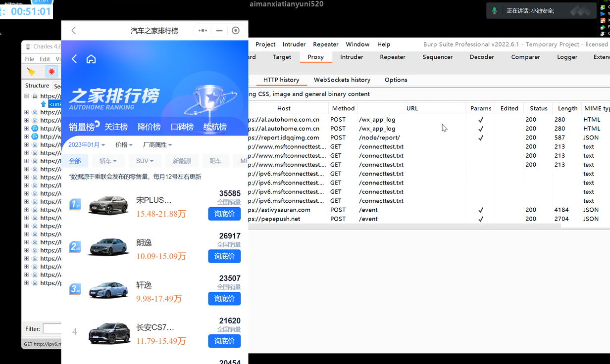610x364 pixels.
Task: Open the 价格 price filter dropdown
Action: point(124,145)
